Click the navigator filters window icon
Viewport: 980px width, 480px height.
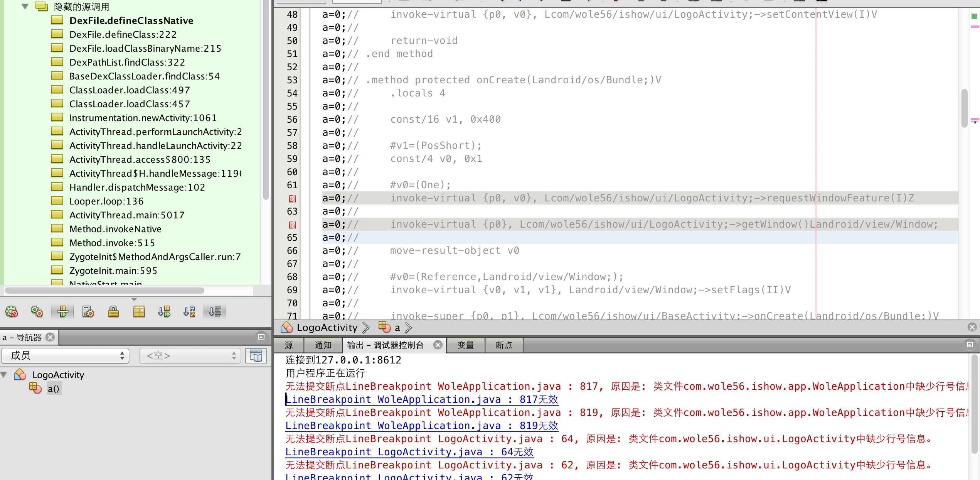point(256,355)
